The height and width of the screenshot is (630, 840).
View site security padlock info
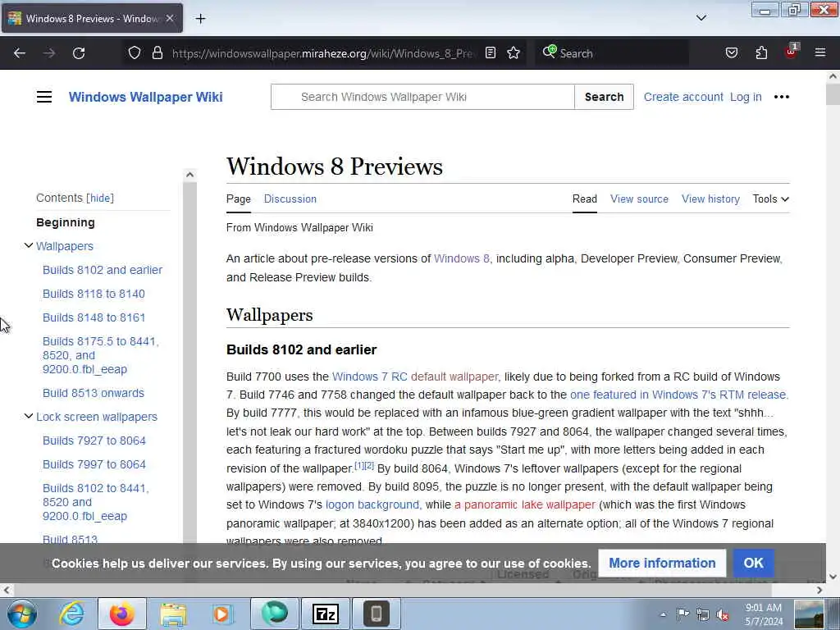(157, 53)
